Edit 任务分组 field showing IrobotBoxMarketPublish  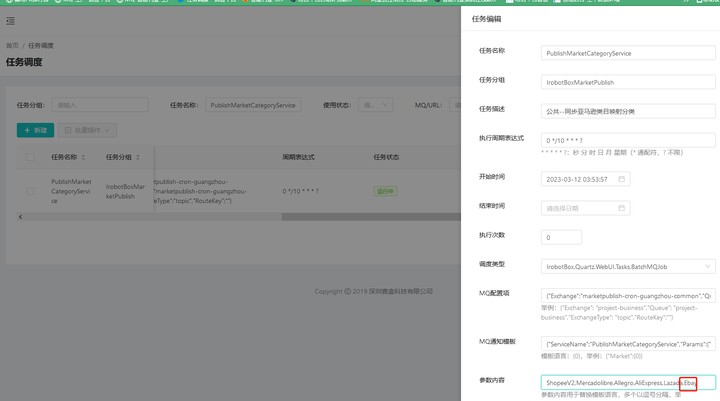coord(628,82)
